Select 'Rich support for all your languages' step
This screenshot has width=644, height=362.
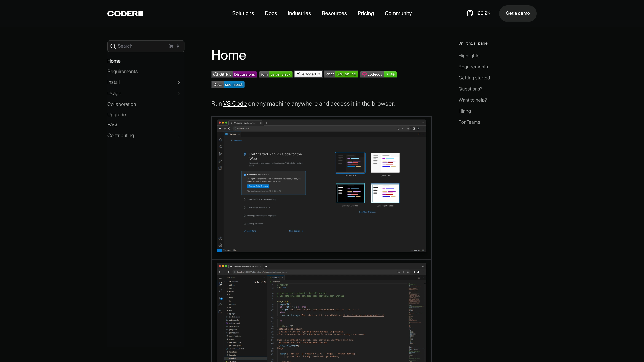tap(260, 216)
